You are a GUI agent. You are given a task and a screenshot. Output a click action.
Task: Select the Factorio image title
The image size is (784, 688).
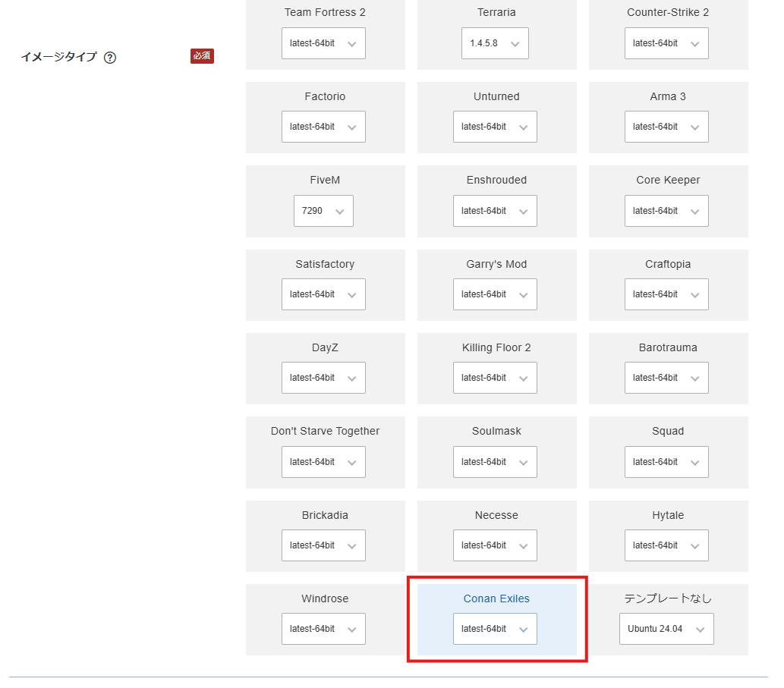click(x=325, y=96)
